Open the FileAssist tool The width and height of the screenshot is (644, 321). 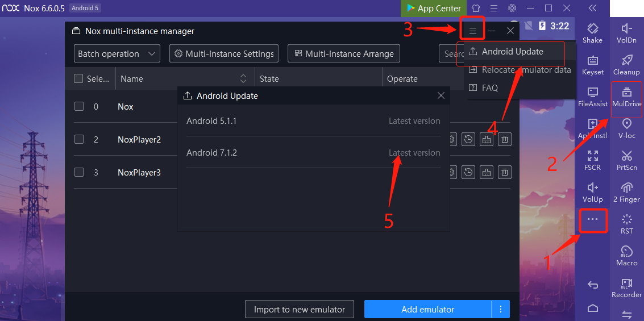593,97
